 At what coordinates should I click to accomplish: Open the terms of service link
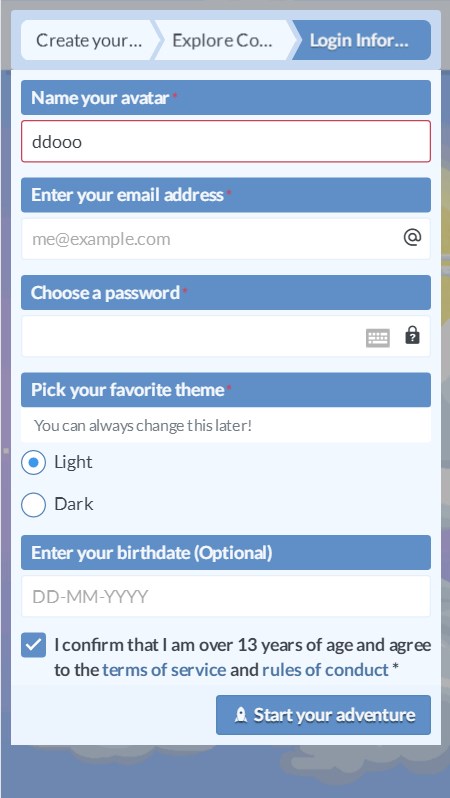point(164,670)
